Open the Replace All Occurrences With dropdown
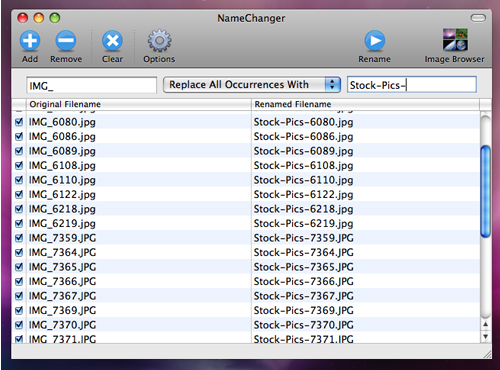 click(252, 85)
